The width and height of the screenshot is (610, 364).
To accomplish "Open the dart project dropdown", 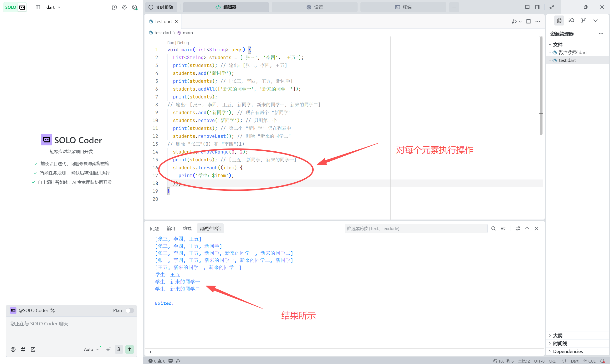I will pos(53,7).
